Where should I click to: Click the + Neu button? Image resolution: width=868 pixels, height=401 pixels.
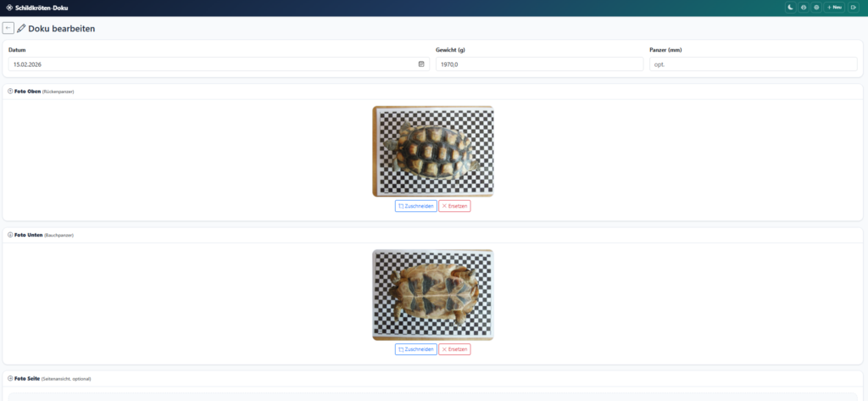click(834, 7)
